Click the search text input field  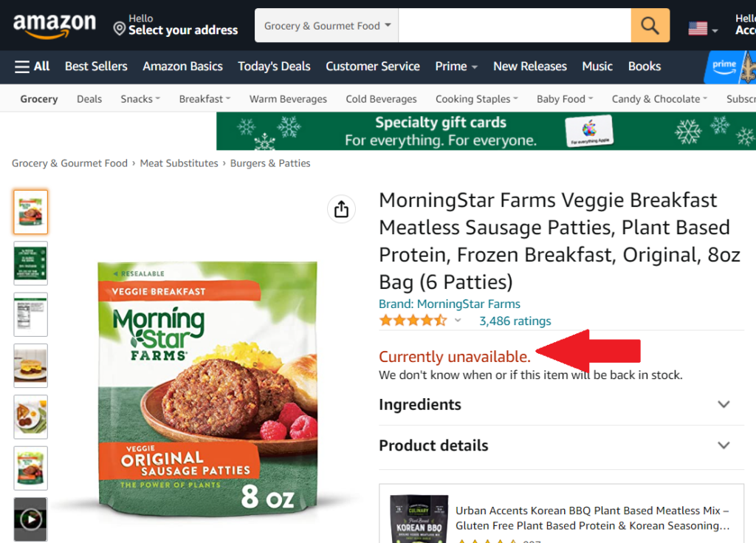515,26
